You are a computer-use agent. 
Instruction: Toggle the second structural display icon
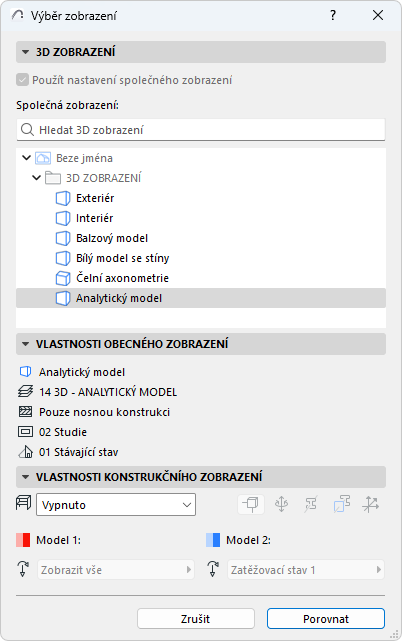[281, 504]
